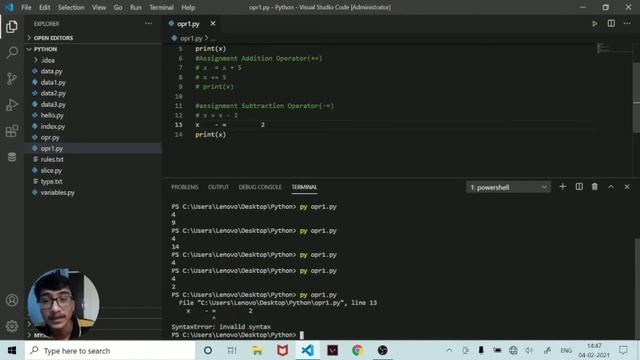
Task: Open the Selection menu
Action: (x=71, y=7)
